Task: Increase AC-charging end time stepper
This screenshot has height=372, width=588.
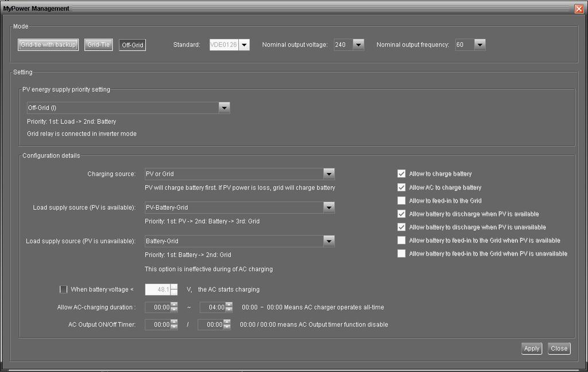Action: pos(229,304)
